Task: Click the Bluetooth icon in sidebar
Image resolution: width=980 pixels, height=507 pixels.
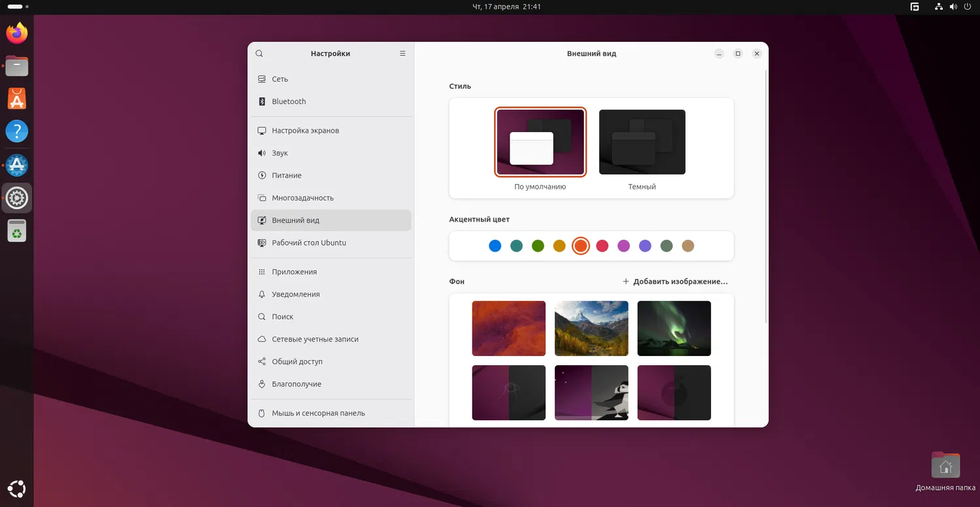Action: tap(262, 101)
